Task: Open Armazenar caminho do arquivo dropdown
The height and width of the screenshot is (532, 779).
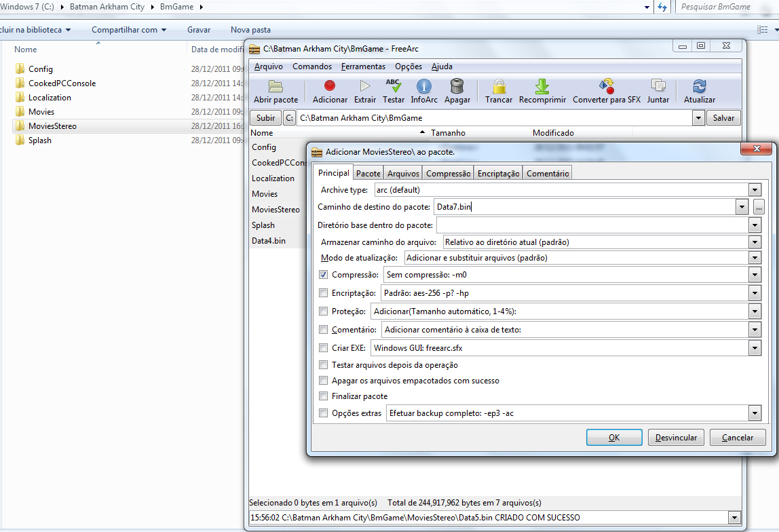Action: tap(755, 242)
